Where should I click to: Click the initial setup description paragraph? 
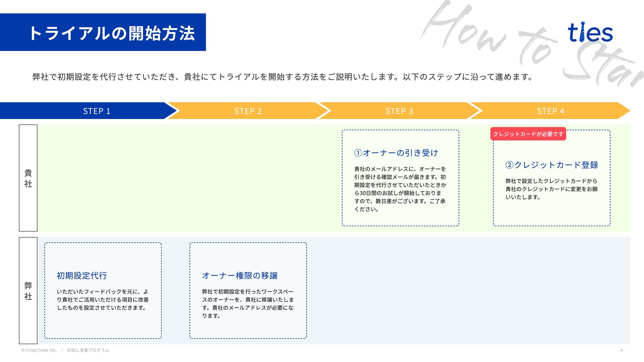103,300
